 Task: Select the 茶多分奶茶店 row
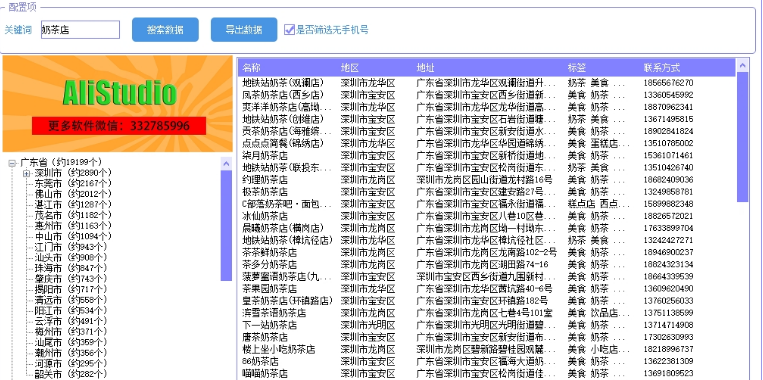tap(487, 265)
